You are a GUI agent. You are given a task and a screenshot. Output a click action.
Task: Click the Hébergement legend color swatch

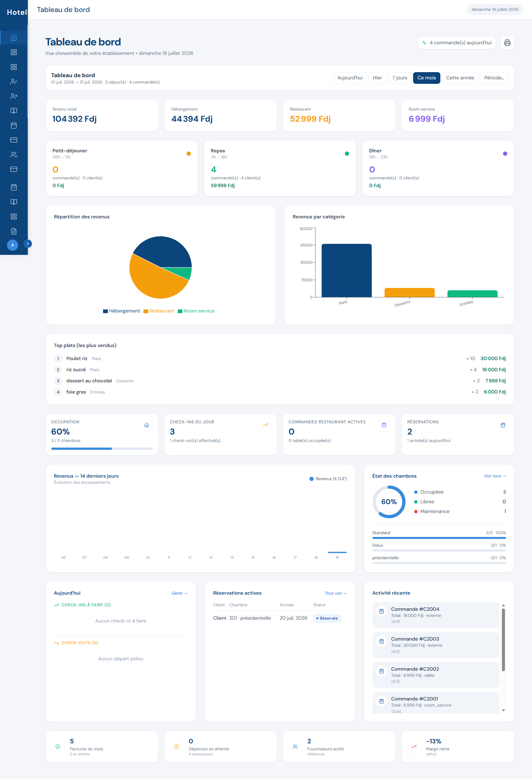click(x=105, y=311)
